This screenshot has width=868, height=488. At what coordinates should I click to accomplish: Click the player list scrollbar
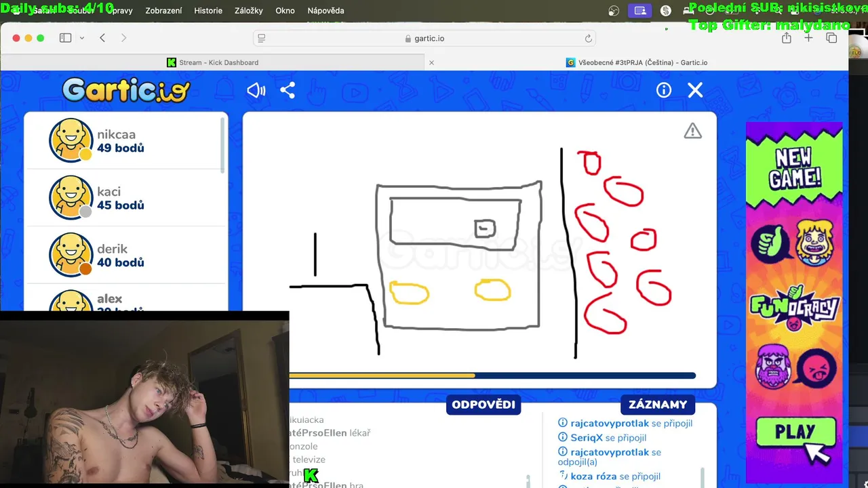point(222,145)
